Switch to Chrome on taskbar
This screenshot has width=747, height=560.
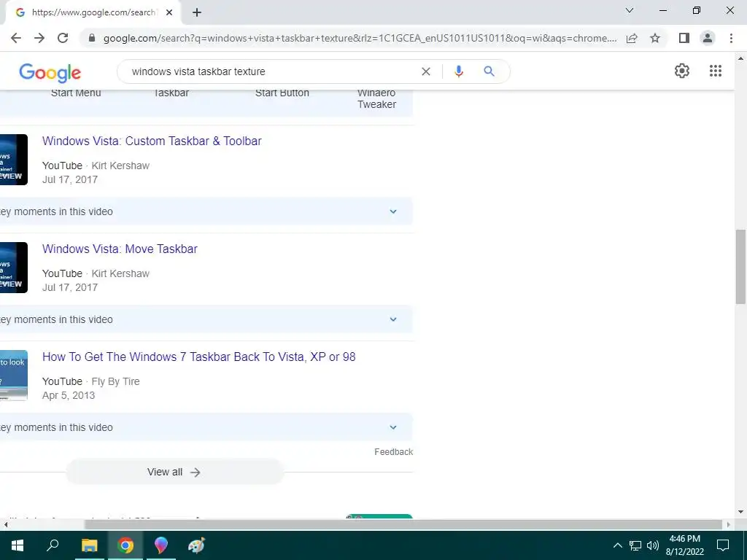pyautogui.click(x=125, y=545)
